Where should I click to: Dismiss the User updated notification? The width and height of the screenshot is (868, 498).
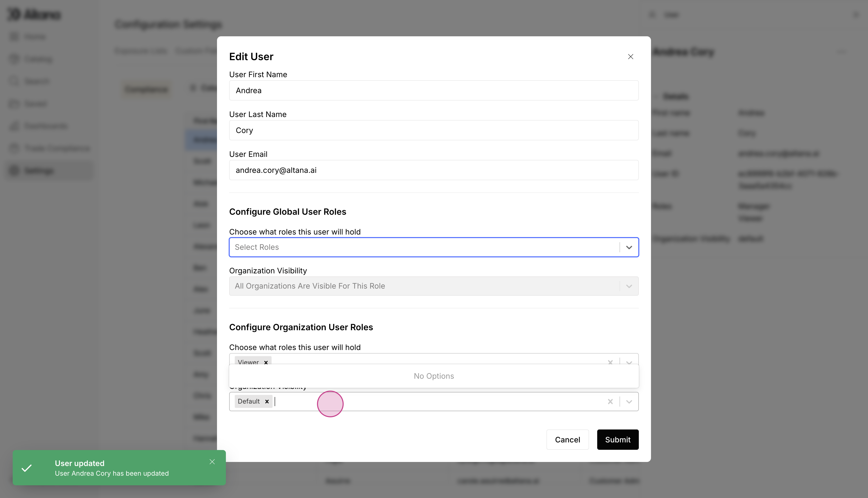212,462
